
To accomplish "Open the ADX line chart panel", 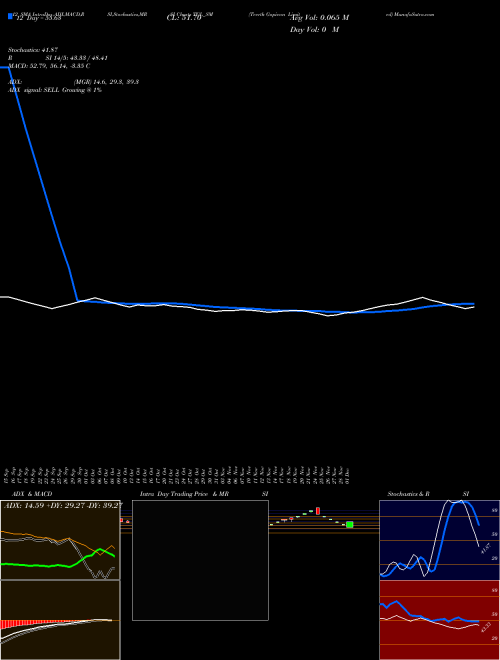I will [x=60, y=540].
